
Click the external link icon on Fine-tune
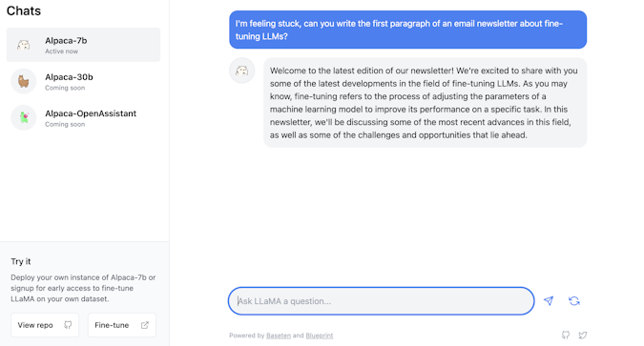click(145, 325)
